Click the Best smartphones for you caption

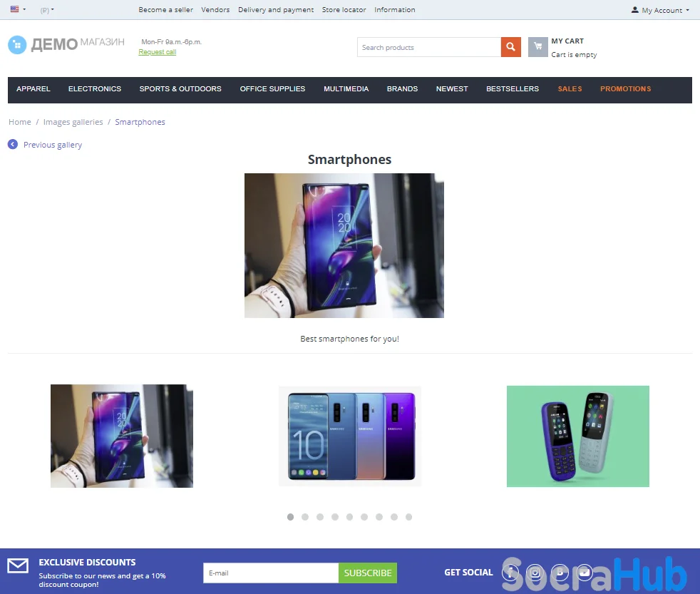[349, 339]
